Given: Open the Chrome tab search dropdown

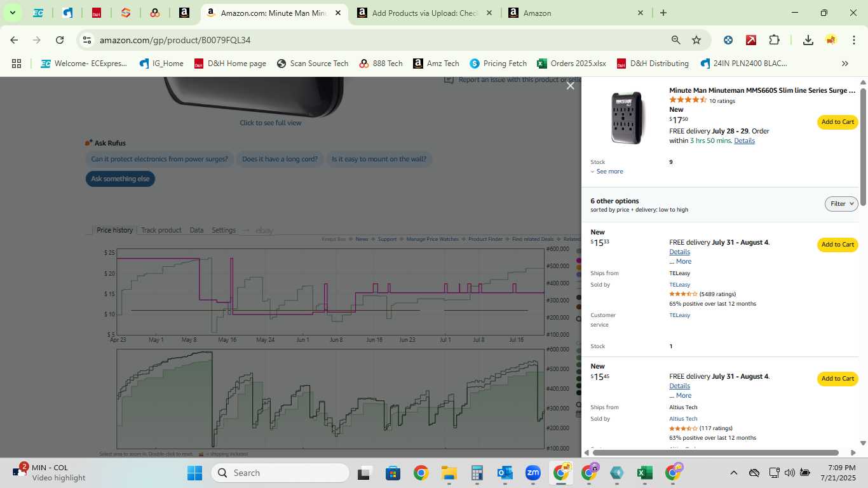Looking at the screenshot, I should (12, 13).
